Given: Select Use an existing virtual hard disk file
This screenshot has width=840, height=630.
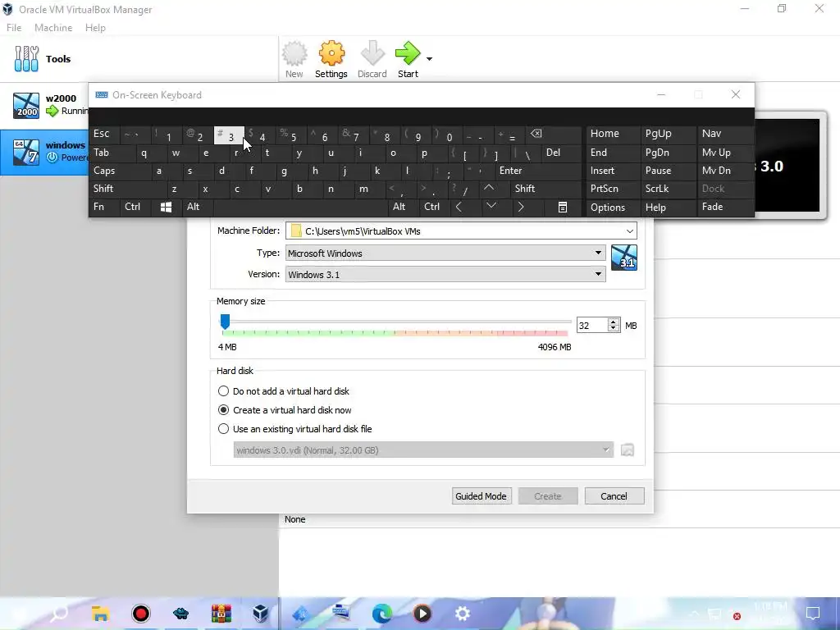Looking at the screenshot, I should tap(295, 428).
